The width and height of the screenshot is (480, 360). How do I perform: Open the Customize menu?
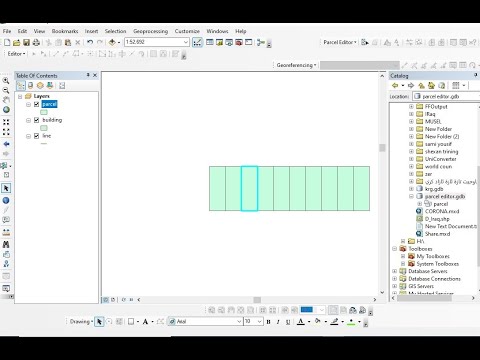(x=187, y=31)
